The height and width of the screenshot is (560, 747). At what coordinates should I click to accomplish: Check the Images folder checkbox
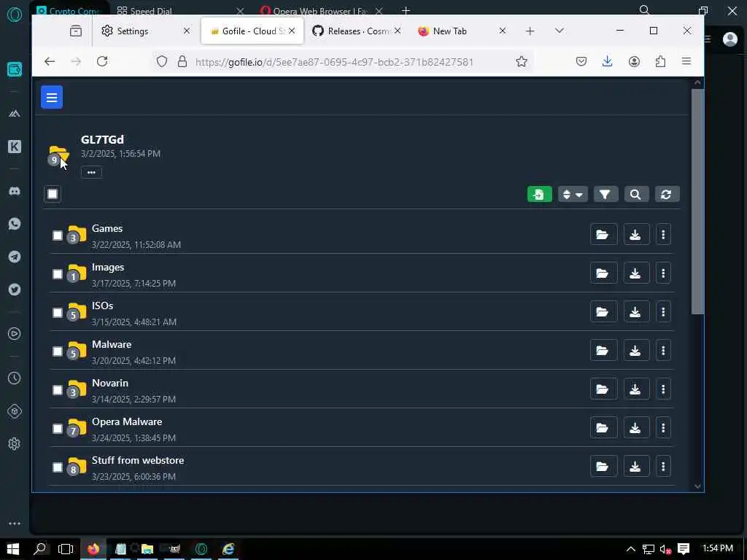[58, 274]
